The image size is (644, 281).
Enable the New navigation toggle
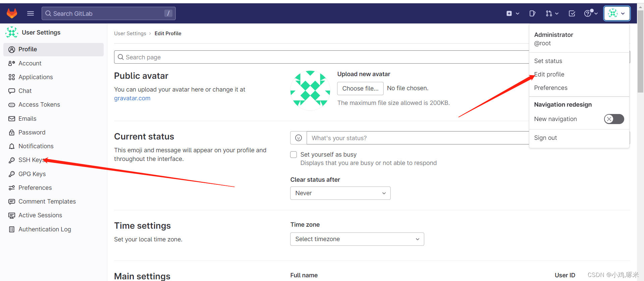(614, 119)
